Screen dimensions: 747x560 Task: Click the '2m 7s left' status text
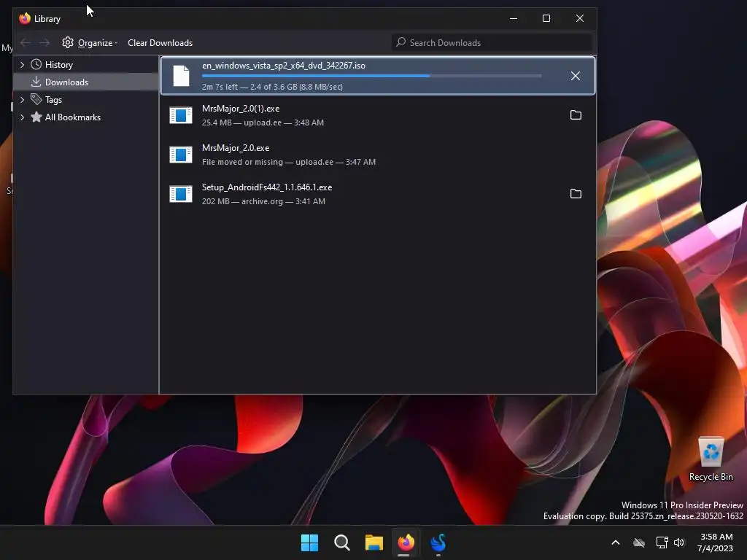click(x=220, y=87)
